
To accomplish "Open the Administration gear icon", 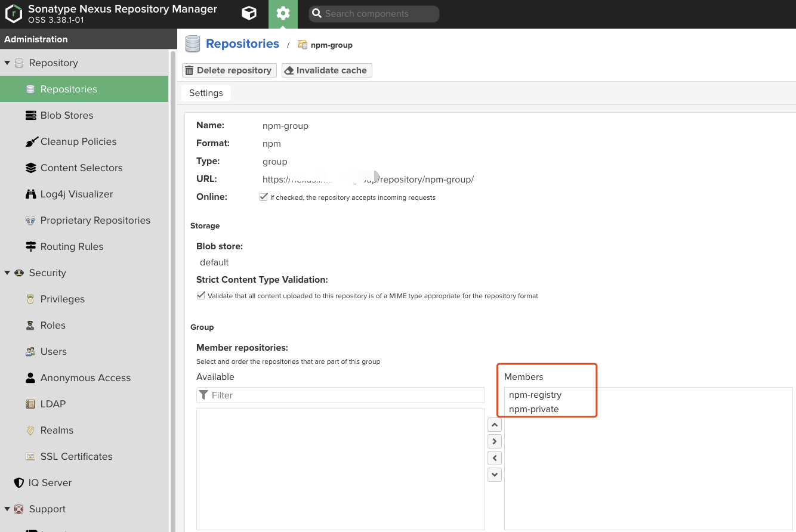I will 283,14.
